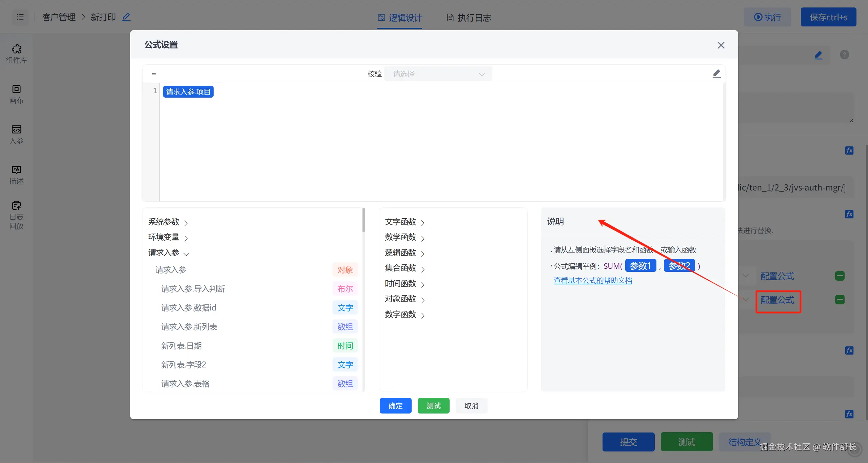Click the parameter list vertical scrollbar

coord(363,220)
